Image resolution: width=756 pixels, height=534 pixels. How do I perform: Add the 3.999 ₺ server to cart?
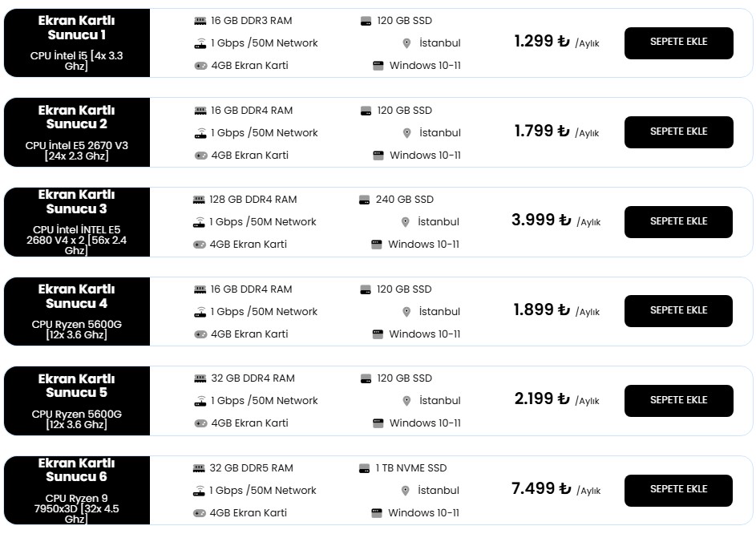coord(678,221)
